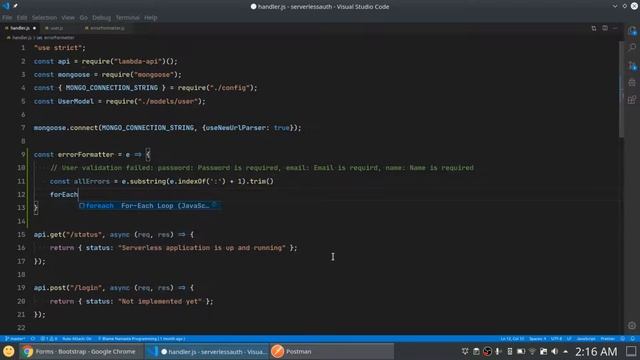
Task: Place cursor at end of line 11
Action: pos(274,181)
